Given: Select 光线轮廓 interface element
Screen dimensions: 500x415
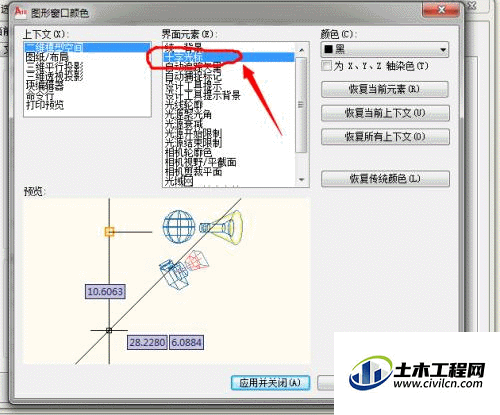Looking at the screenshot, I should (229, 105).
